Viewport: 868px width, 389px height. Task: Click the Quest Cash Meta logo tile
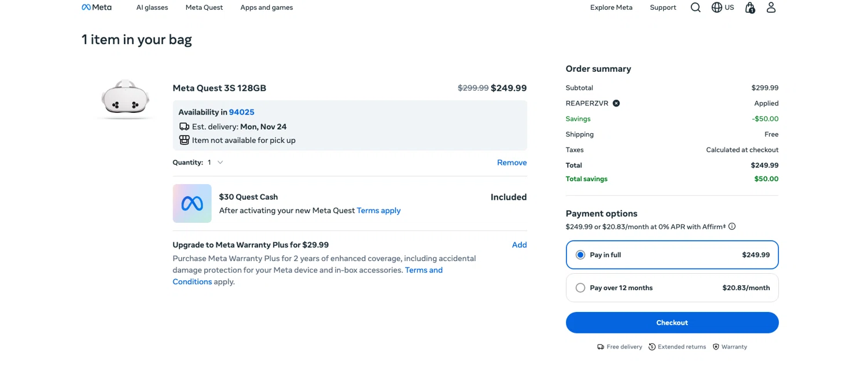[192, 204]
